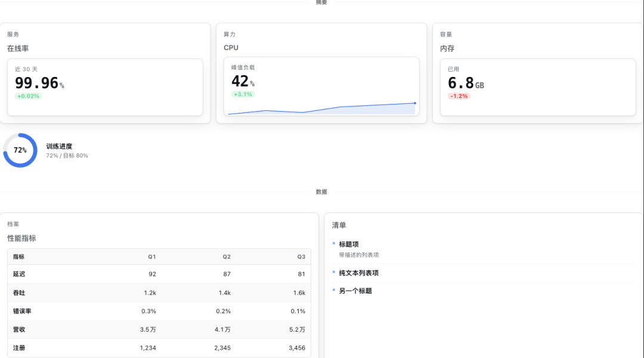644x358 pixels.
Task: Click the Q1 column header
Action: coord(152,257)
